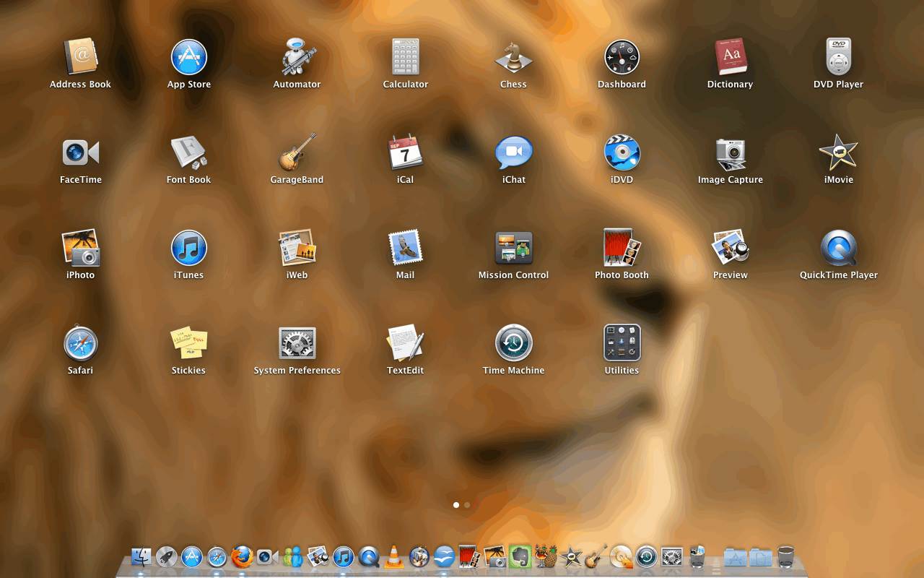Launch Photo Booth from the Launchpad grid

[x=622, y=248]
